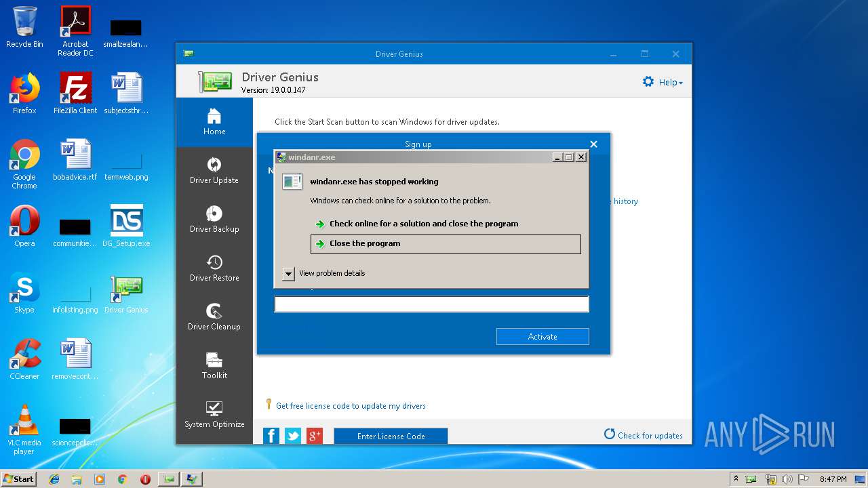Select bobadvice.rtf file on desktop
The height and width of the screenshot is (488, 868).
(75, 160)
